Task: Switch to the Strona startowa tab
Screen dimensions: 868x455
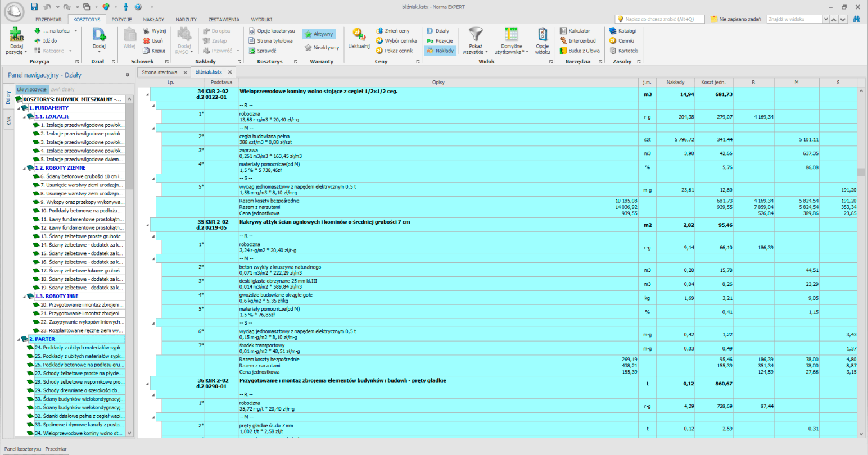Action: (159, 72)
